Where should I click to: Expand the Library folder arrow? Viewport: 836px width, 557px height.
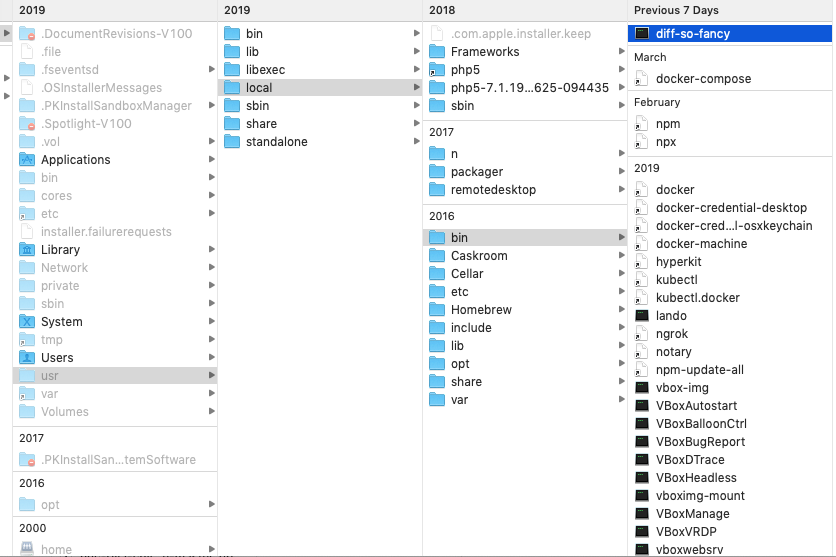tap(212, 249)
